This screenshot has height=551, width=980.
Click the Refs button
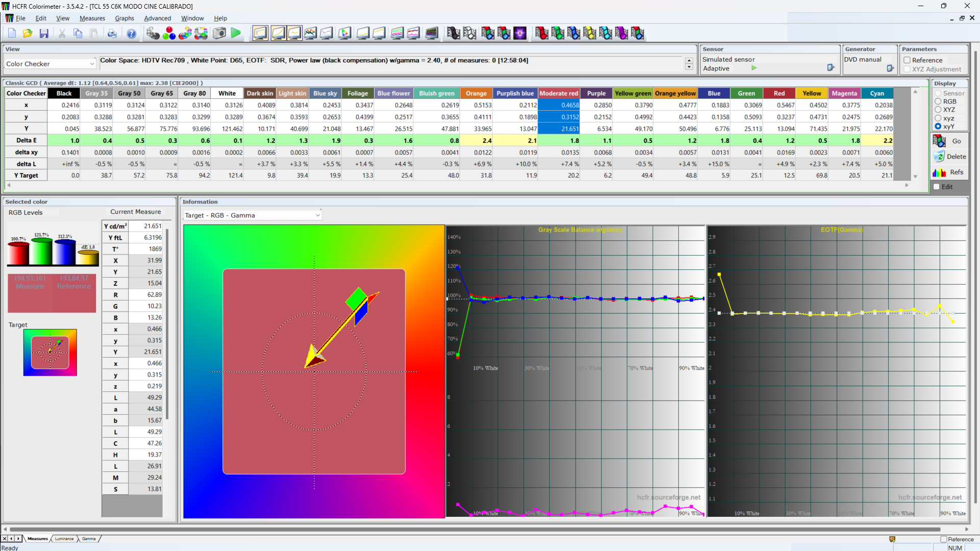point(950,172)
